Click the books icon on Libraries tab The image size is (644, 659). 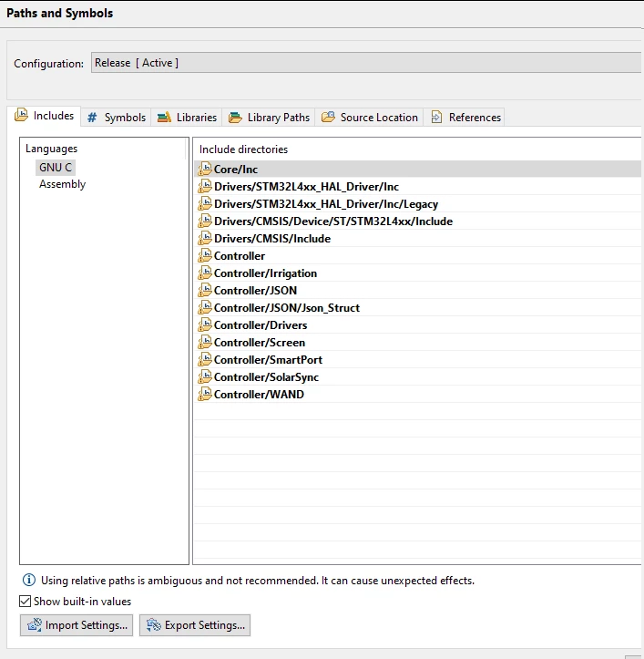[164, 118]
